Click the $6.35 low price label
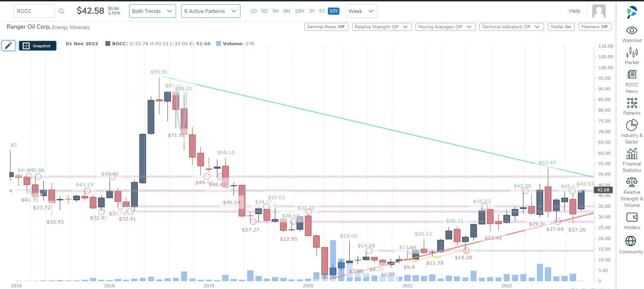644x289 pixels. point(388,275)
